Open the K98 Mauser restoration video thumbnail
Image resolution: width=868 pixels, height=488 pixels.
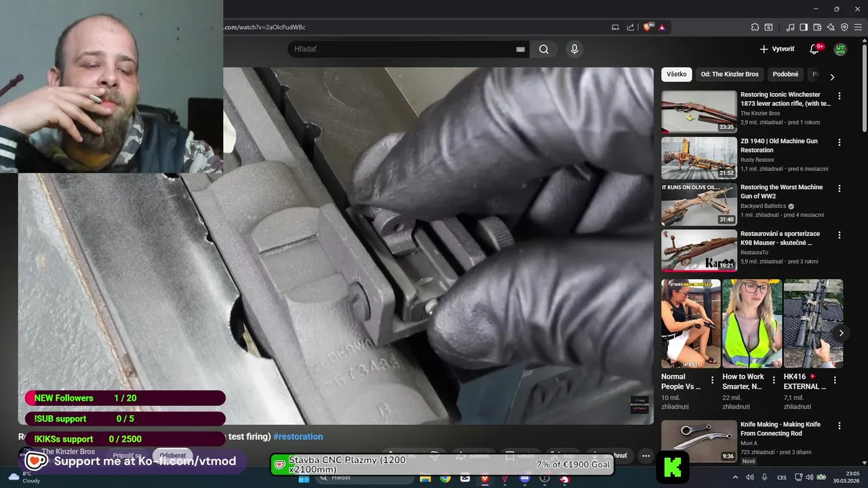699,250
